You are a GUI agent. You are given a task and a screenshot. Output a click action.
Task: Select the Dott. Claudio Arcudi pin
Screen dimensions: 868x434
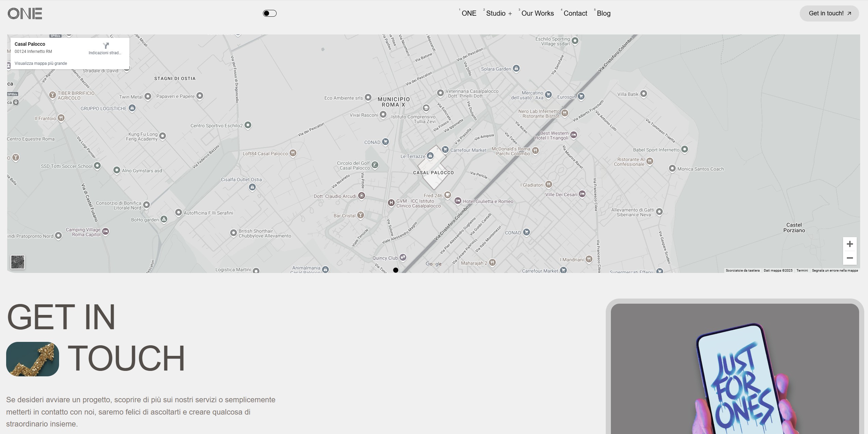362,196
